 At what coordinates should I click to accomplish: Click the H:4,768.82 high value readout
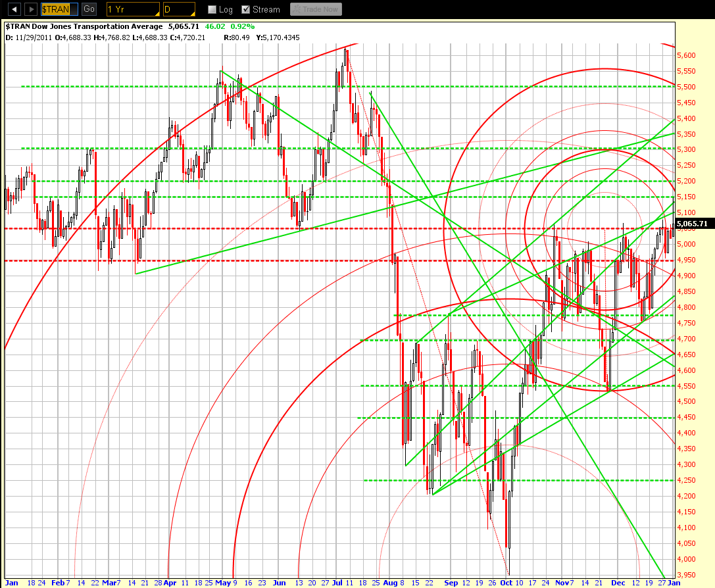click(x=112, y=37)
